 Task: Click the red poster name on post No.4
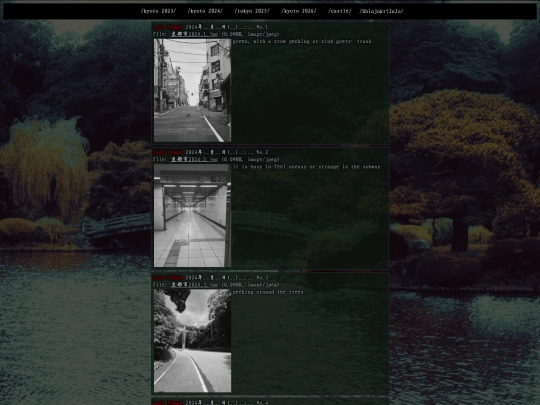167,402
